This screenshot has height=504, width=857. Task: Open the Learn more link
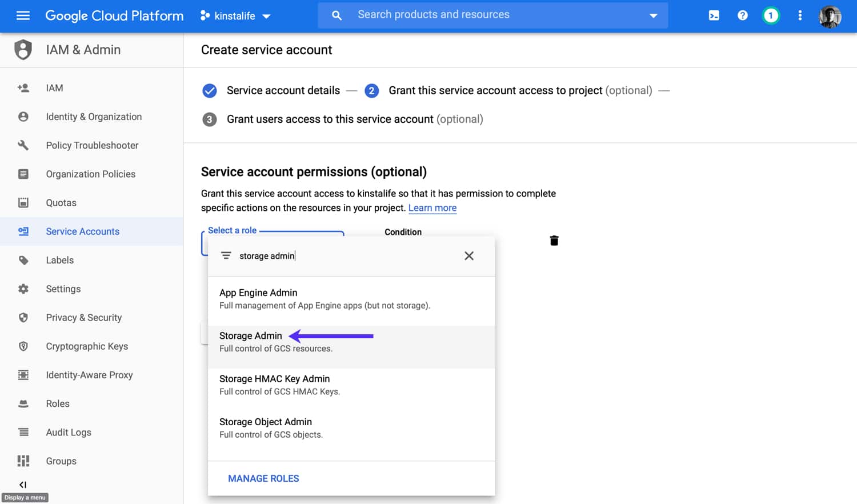pos(432,207)
